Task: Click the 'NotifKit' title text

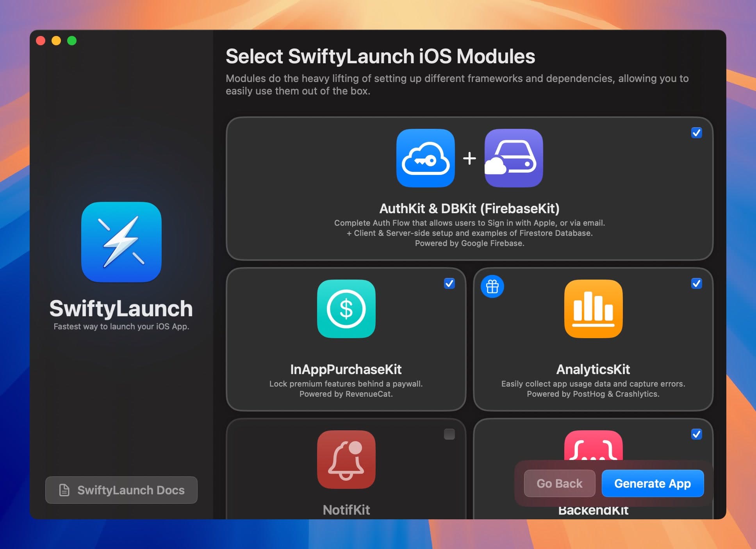Action: pos(346,510)
